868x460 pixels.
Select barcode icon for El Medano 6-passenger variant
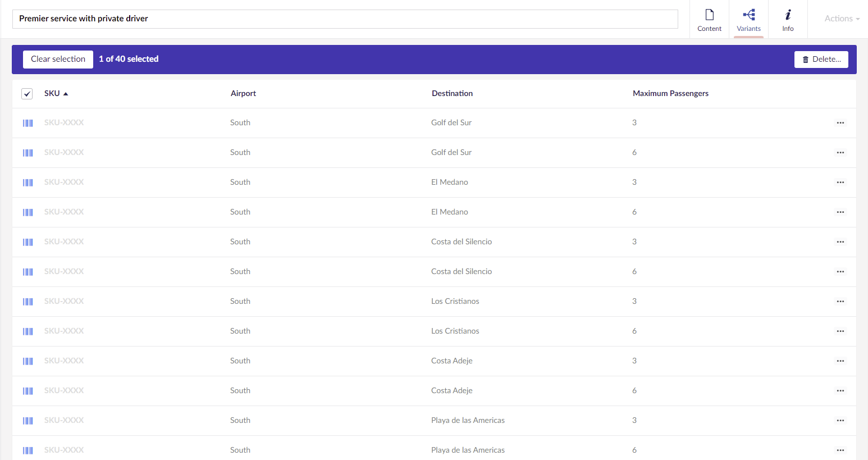point(28,212)
